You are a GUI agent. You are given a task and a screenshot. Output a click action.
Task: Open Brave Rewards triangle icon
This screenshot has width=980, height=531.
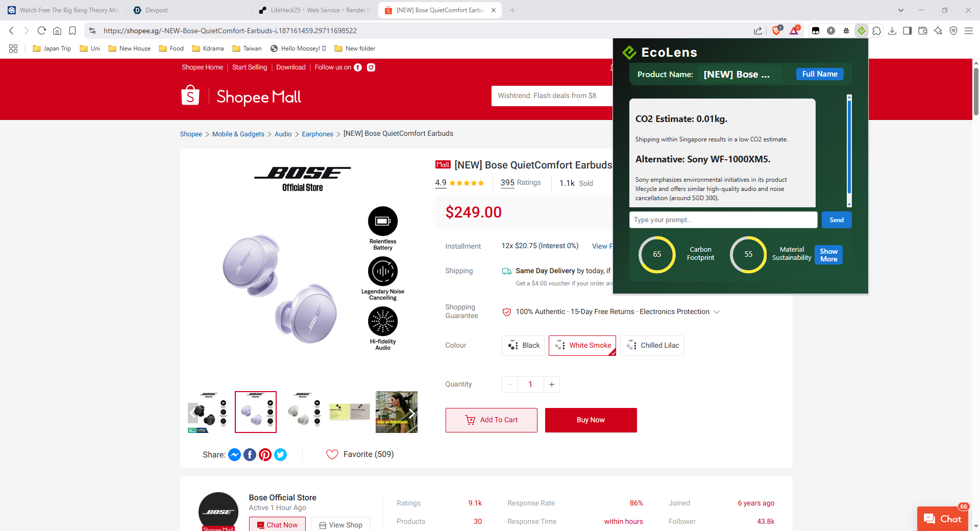click(794, 31)
